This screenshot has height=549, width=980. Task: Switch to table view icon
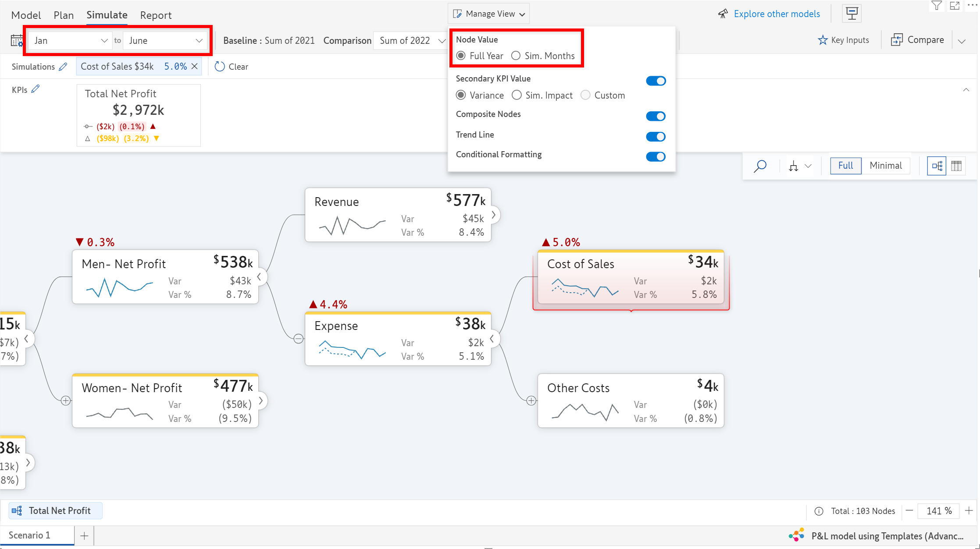956,166
